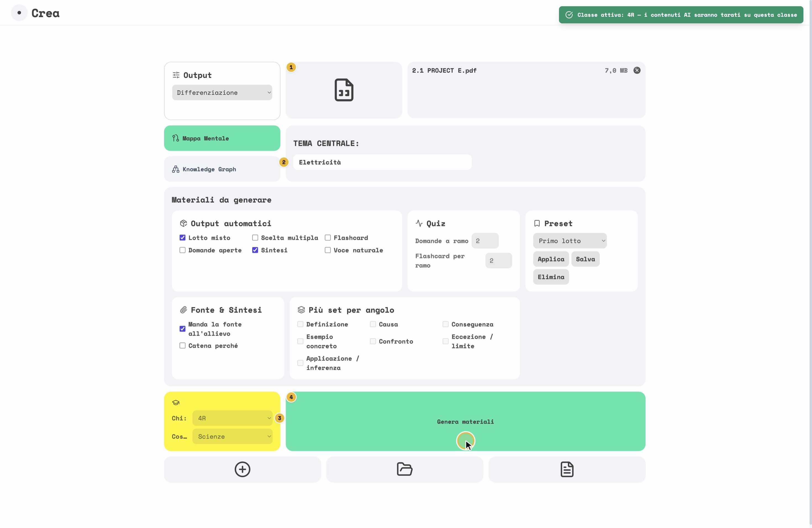This screenshot has width=812, height=528.
Task: Open the Chi class dropdown 4R
Action: (x=232, y=418)
